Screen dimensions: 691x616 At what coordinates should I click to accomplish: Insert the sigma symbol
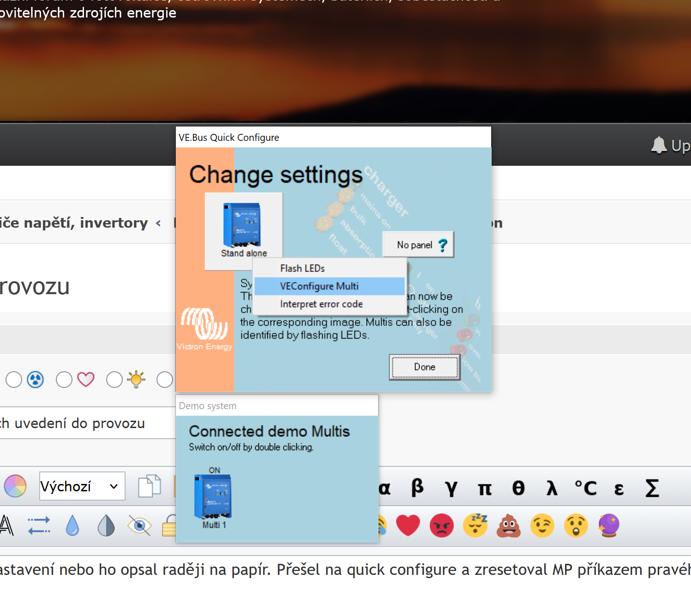coord(652,488)
